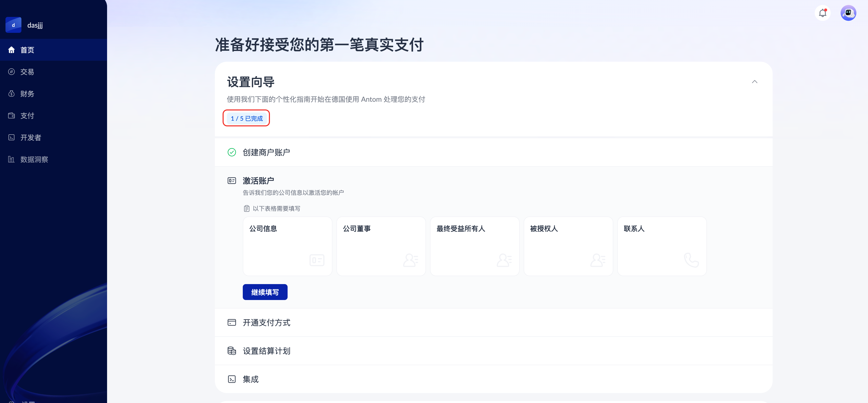This screenshot has width=868, height=403.
Task: Open 交易 in the sidebar
Action: point(27,72)
